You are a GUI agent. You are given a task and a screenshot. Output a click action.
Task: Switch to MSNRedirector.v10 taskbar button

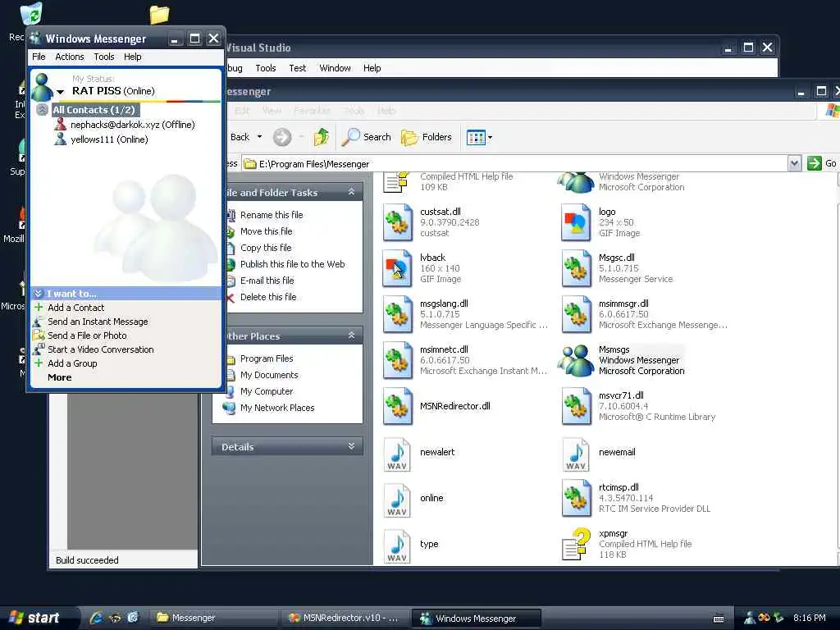coord(345,618)
